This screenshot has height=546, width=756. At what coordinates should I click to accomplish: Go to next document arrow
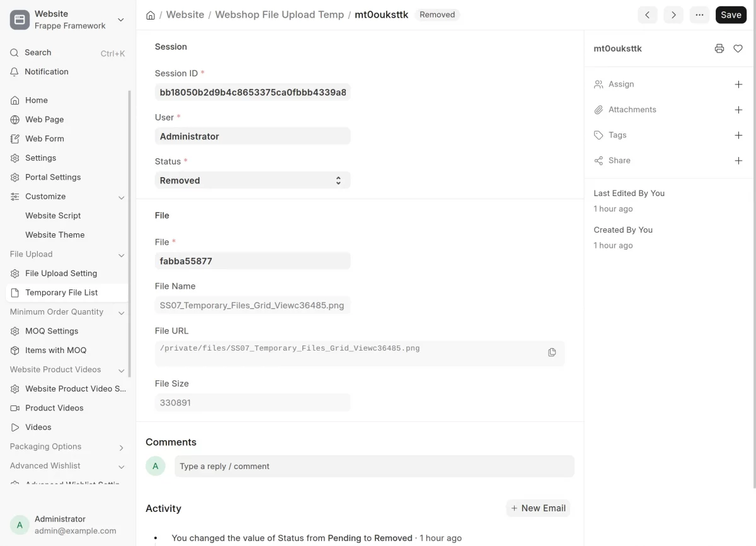(673, 15)
